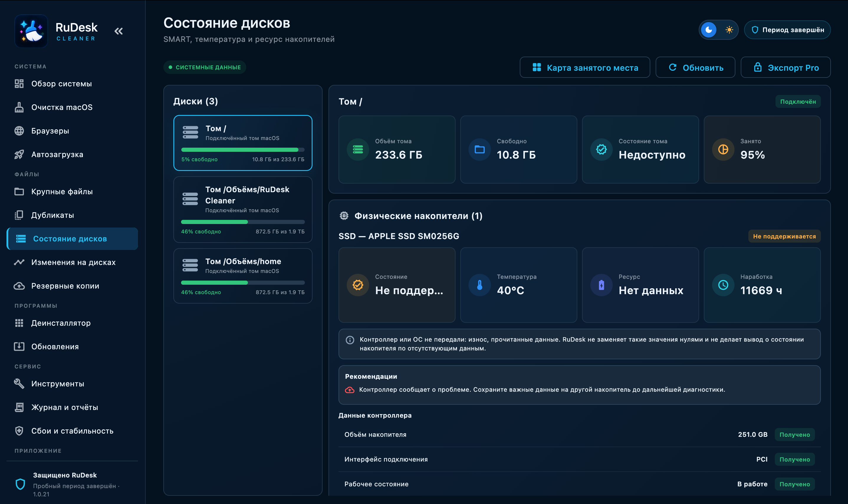The width and height of the screenshot is (848, 504).
Task: Open Автозагрузка page
Action: coord(72,154)
